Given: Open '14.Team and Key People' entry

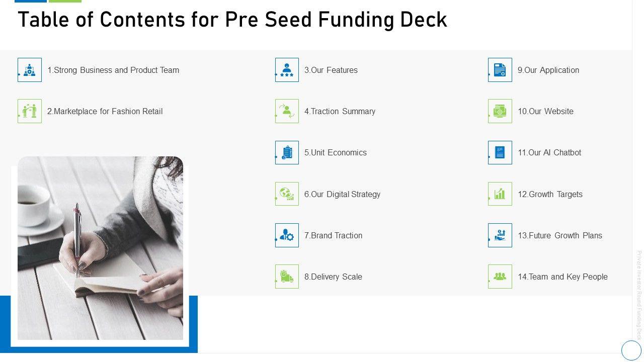Looking at the screenshot, I should tap(562, 277).
